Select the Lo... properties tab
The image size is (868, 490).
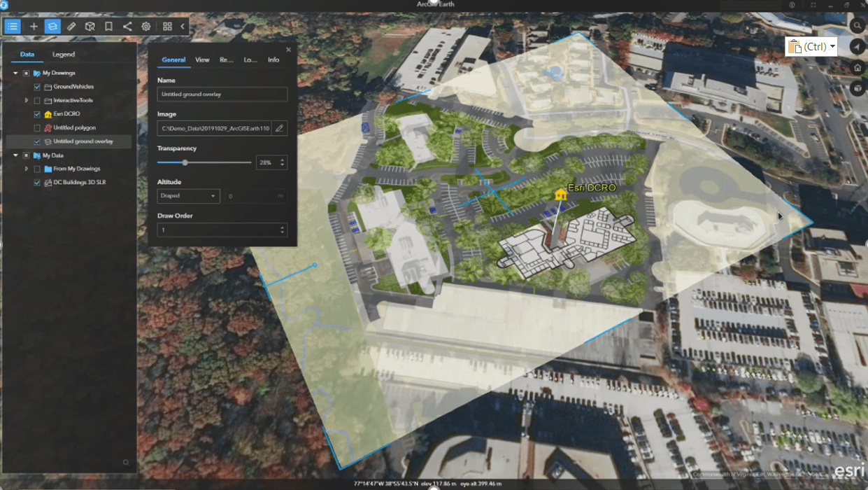coord(250,59)
